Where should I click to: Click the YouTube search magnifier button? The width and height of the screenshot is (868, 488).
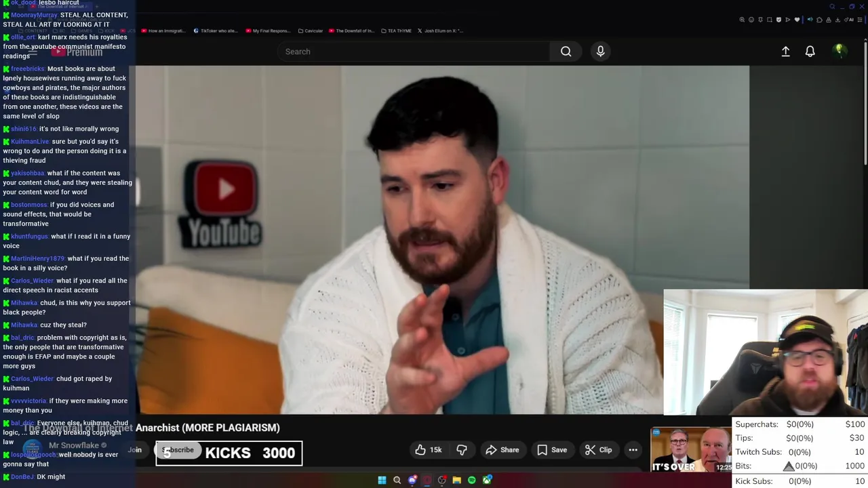pos(566,52)
